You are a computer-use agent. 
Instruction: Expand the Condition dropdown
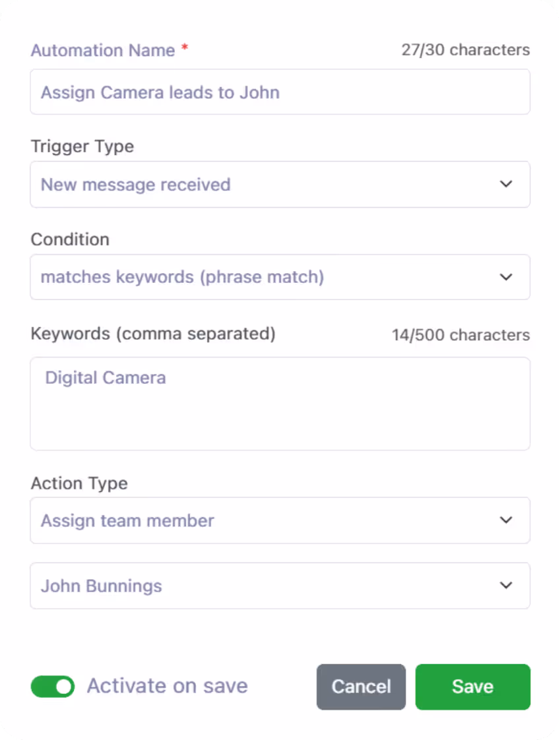click(280, 277)
